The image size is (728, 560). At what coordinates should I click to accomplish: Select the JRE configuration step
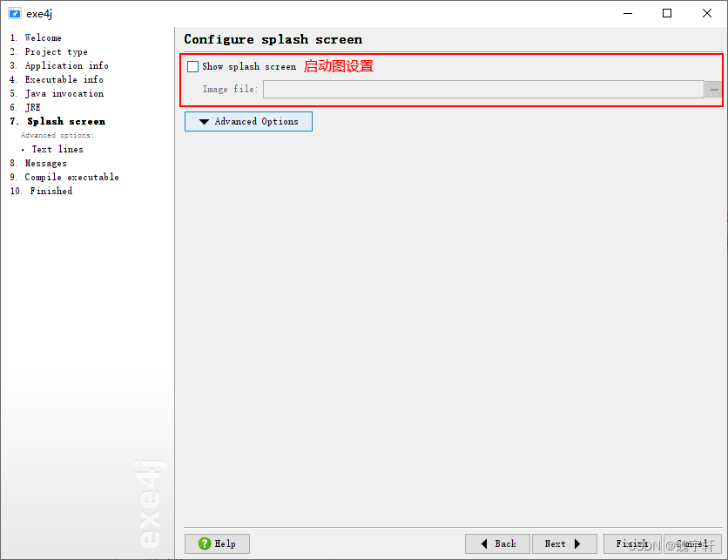(x=32, y=107)
